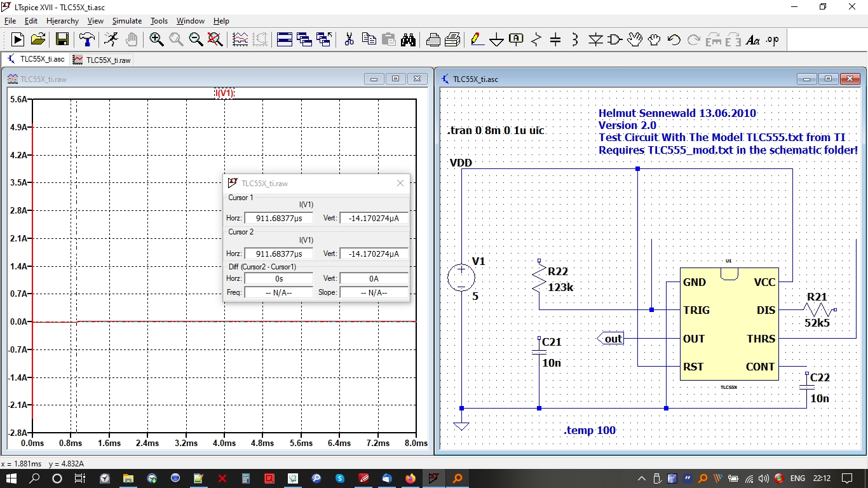Open the File menu

(10, 21)
